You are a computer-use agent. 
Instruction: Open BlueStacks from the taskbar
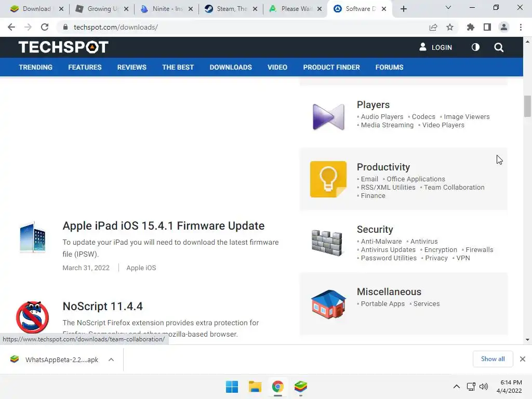301,387
